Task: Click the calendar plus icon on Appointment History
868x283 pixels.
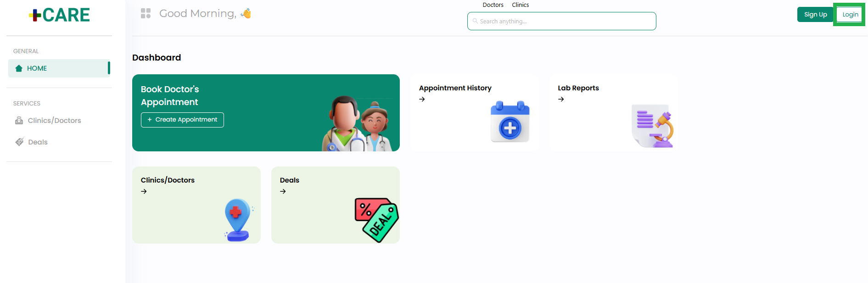Action: point(510,122)
